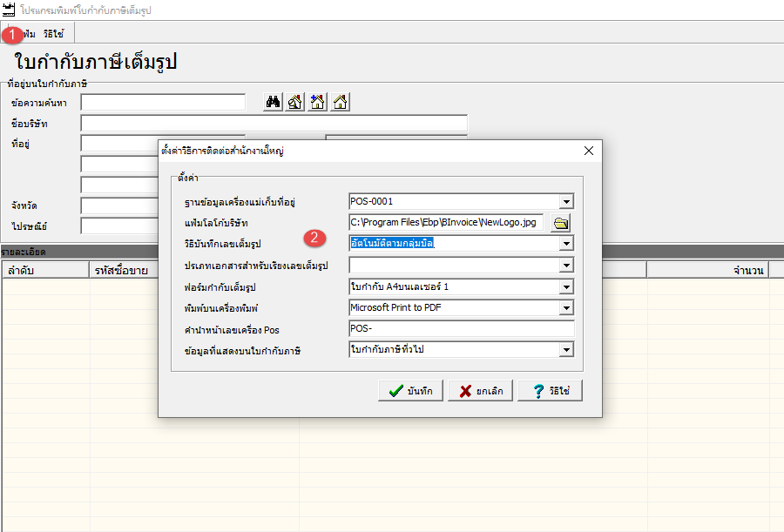The width and height of the screenshot is (784, 532).
Task: Click the house icon with blue plus
Action: click(x=318, y=102)
